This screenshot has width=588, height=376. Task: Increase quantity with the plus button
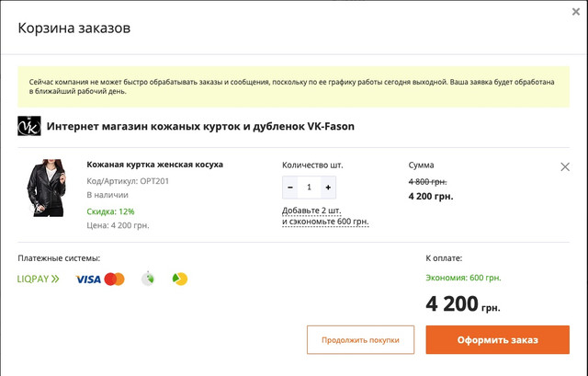click(x=328, y=188)
